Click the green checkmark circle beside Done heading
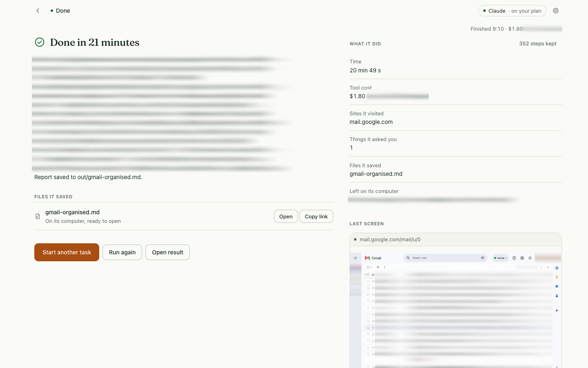This screenshot has width=588, height=368. coord(40,42)
